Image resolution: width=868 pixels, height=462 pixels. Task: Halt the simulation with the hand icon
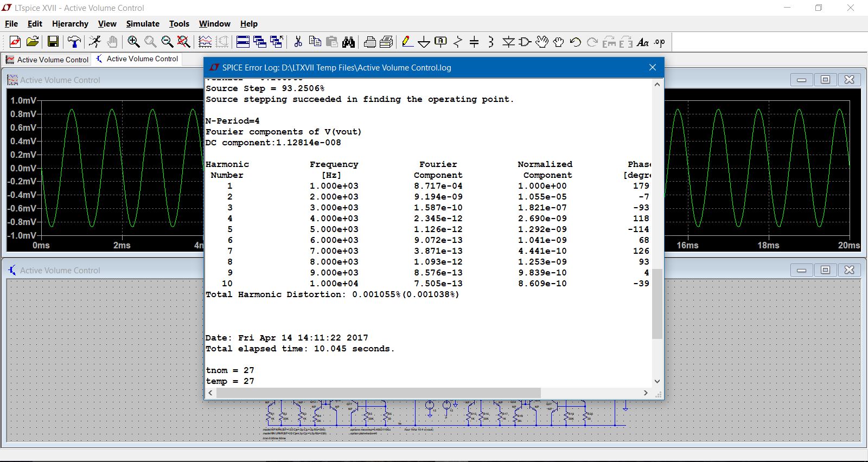pyautogui.click(x=112, y=42)
